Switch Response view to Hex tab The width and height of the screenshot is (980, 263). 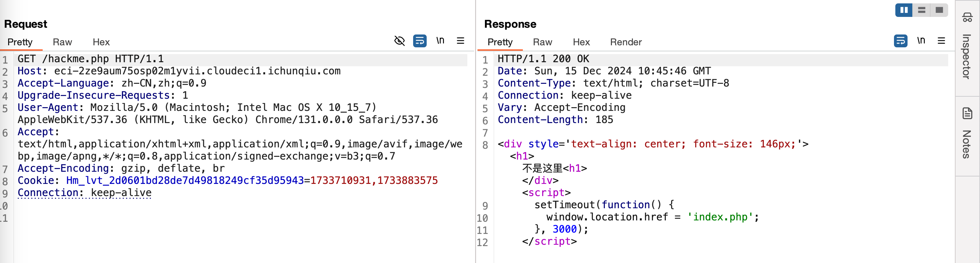coord(581,42)
